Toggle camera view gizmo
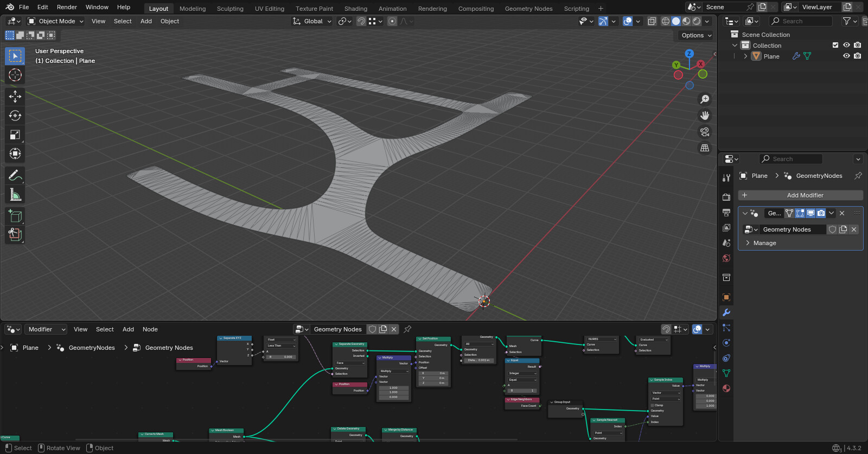 coord(705,132)
